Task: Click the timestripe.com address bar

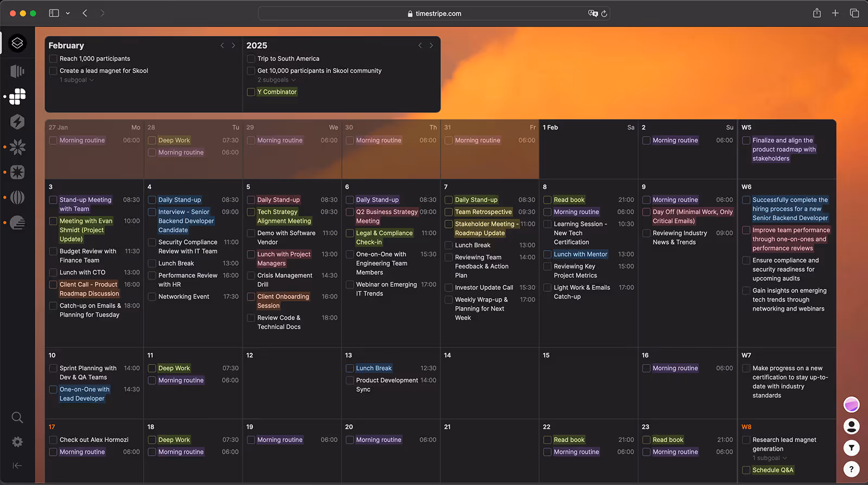Action: (x=434, y=14)
